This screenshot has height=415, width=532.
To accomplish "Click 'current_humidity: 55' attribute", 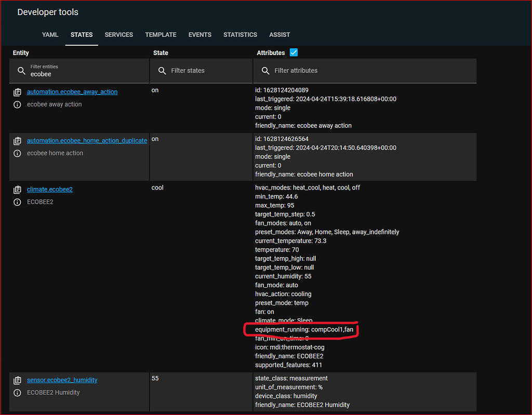I will (x=283, y=276).
